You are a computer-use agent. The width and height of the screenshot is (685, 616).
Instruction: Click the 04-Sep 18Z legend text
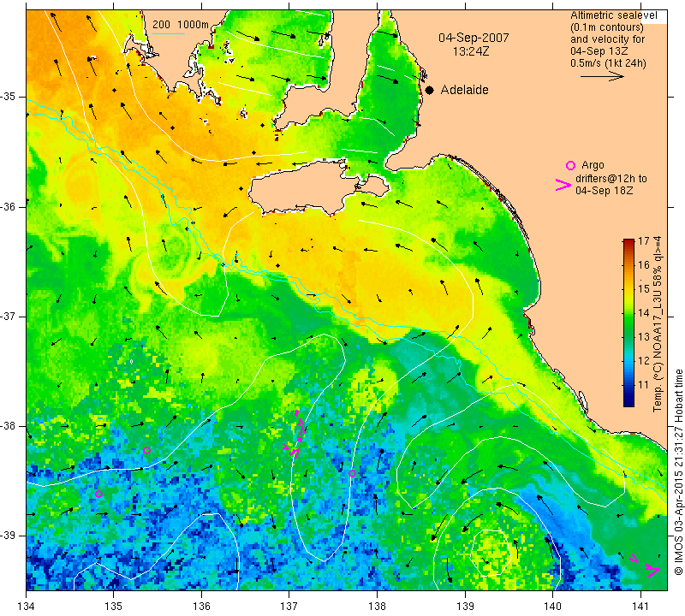(604, 191)
